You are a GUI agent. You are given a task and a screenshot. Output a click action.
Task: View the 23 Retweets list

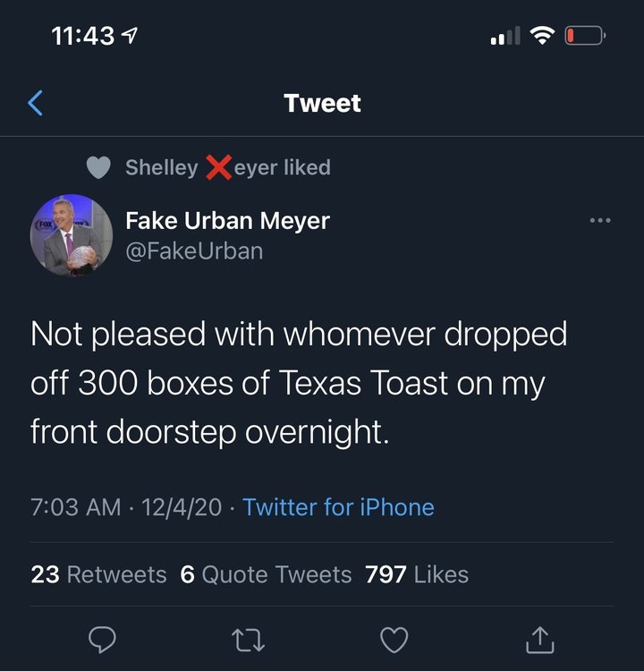coord(98,574)
